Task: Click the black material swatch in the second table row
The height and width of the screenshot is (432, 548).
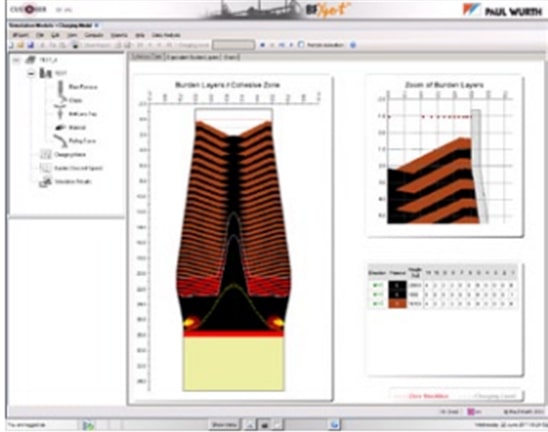Action: pyautogui.click(x=397, y=294)
